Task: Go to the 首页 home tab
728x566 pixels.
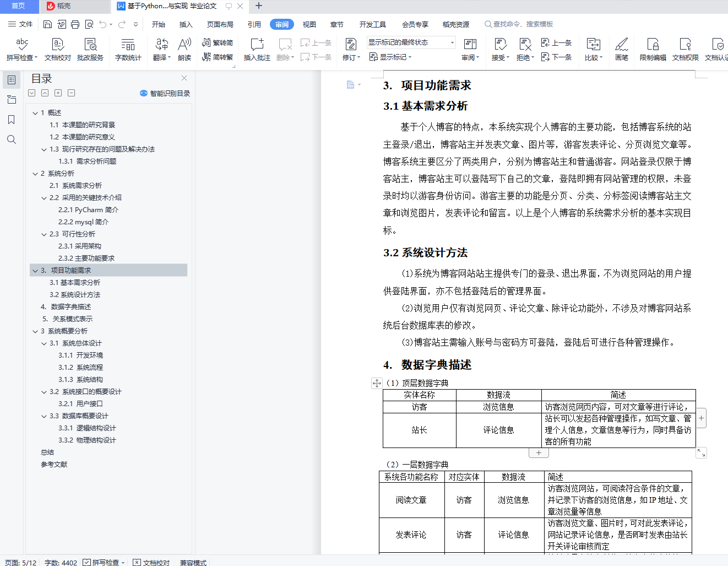Action: [x=18, y=6]
